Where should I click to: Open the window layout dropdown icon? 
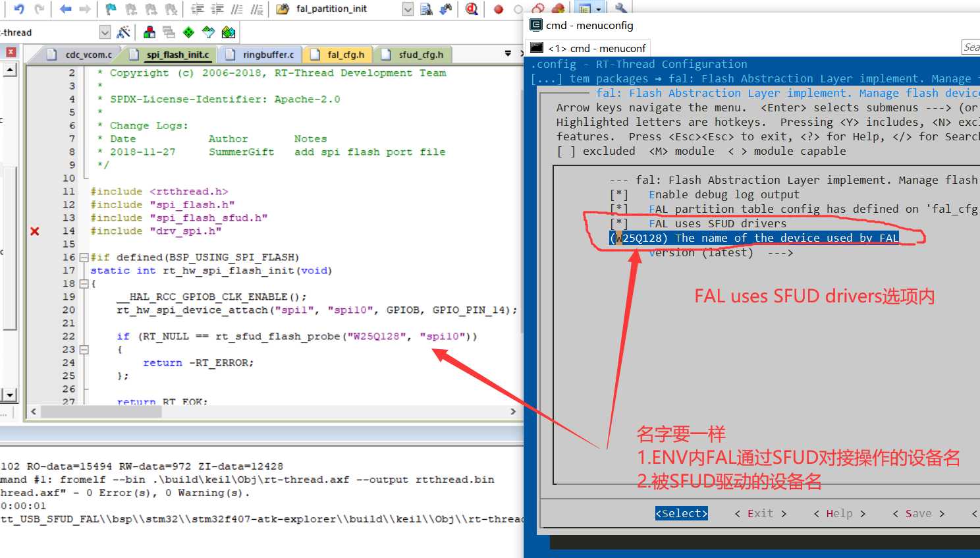[598, 9]
